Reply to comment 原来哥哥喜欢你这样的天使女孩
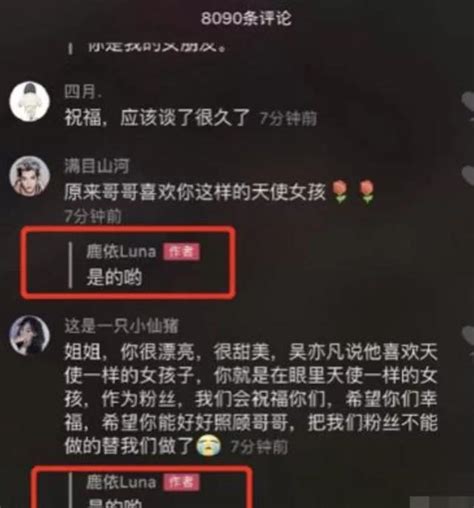The width and height of the screenshot is (474, 508). pyautogui.click(x=195, y=192)
